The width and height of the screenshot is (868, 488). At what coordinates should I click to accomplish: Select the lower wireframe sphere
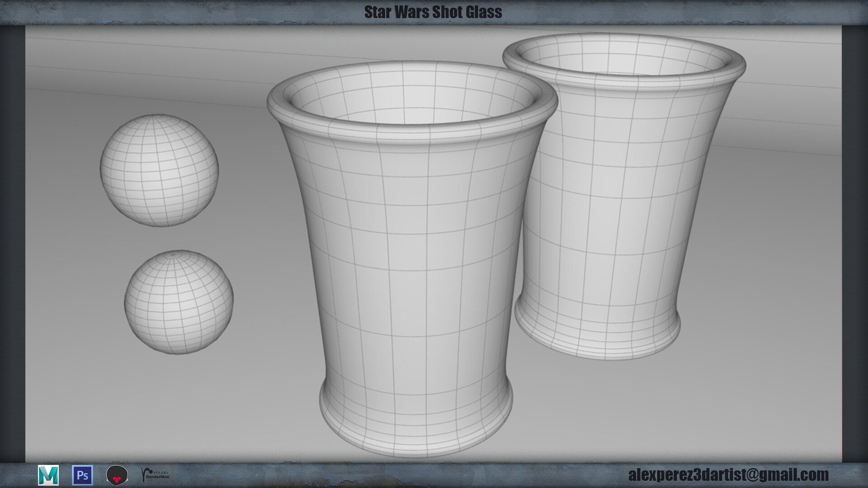pos(179,302)
